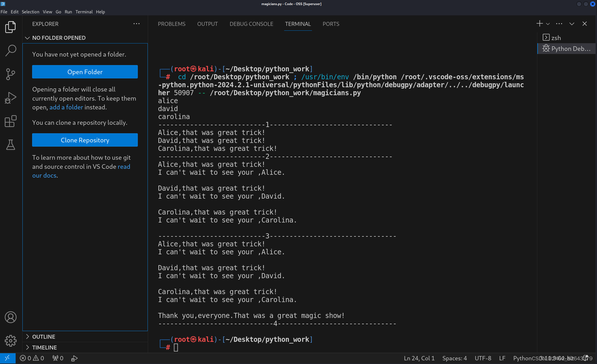Click the EXPLORER panel title
Screen dimensions: 597x364
45,24
